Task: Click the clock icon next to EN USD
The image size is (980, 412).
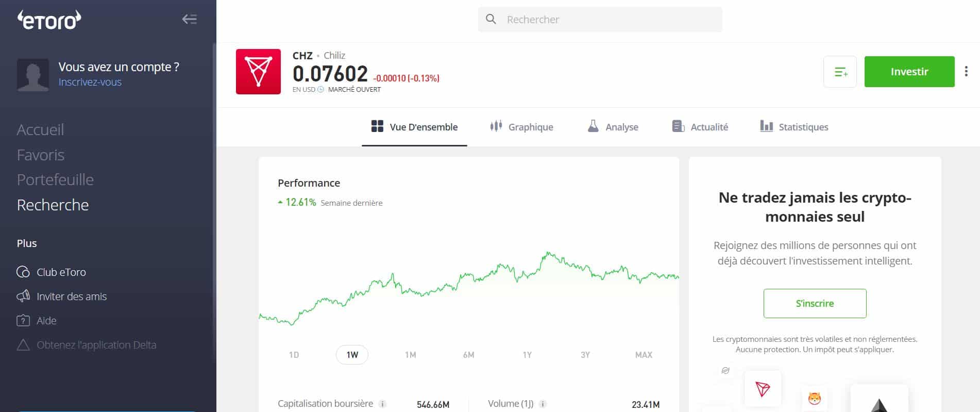Action: point(320,89)
